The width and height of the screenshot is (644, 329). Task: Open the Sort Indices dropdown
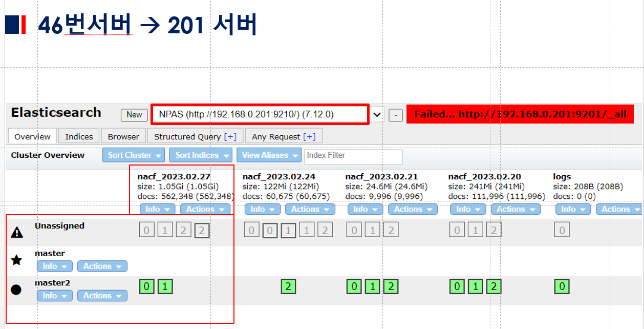tap(201, 155)
